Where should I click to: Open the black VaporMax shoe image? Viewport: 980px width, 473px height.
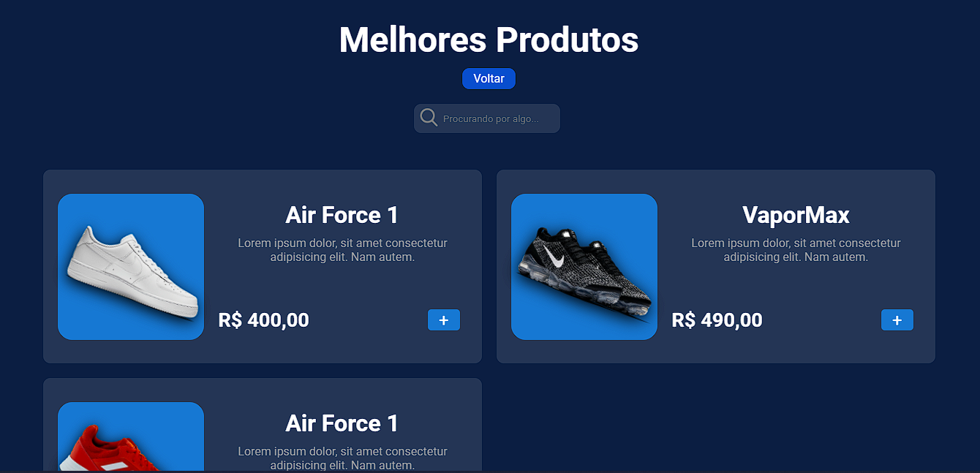584,267
